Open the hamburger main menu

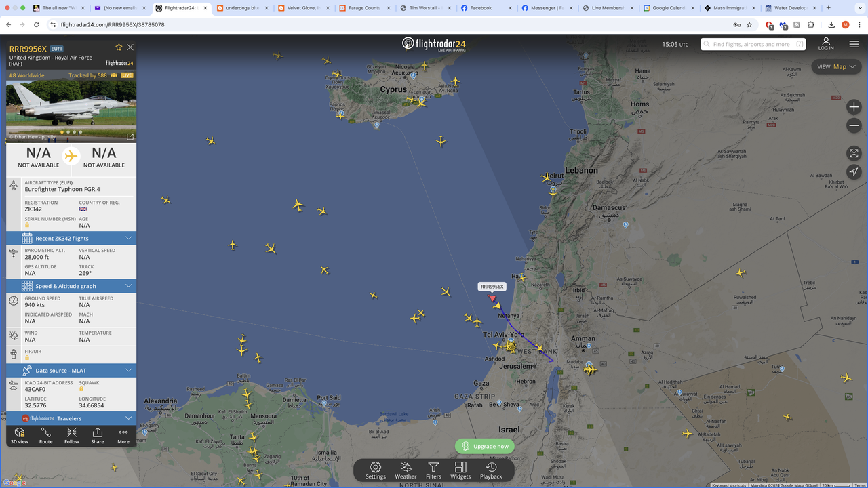pos(854,44)
